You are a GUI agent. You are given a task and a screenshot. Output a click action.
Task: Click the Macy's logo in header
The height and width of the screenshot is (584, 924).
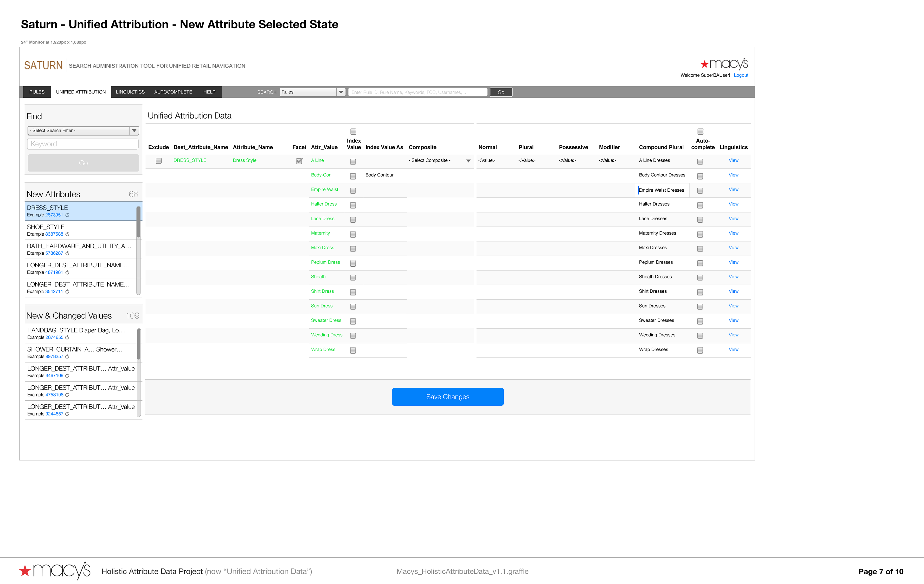pyautogui.click(x=724, y=64)
